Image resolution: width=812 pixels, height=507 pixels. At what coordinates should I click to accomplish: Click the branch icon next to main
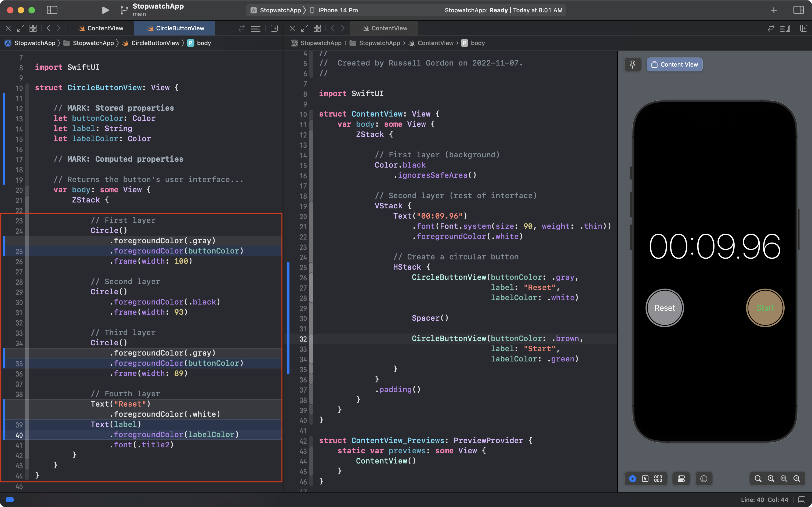click(x=124, y=10)
